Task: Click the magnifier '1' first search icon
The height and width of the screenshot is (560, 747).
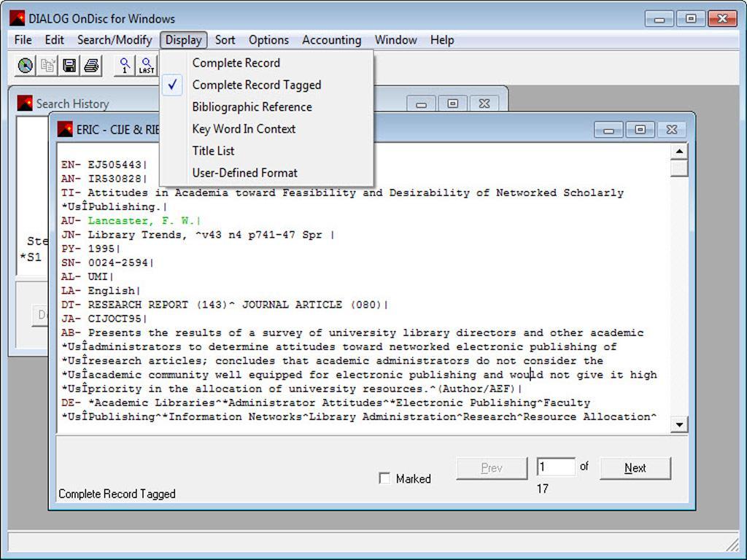Action: click(125, 65)
